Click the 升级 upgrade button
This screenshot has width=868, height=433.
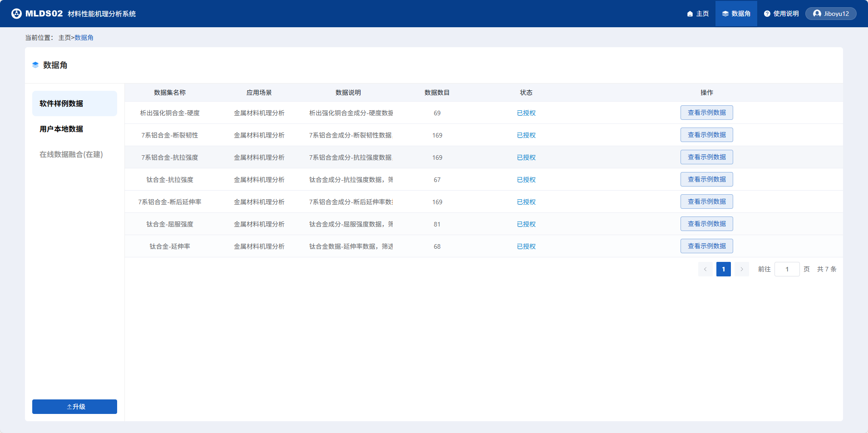74,407
